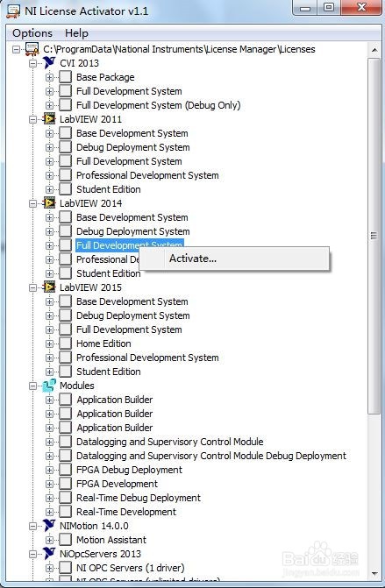Check the Motion Assistant checkbox
Viewport: 385px width, 588px height.
65,540
